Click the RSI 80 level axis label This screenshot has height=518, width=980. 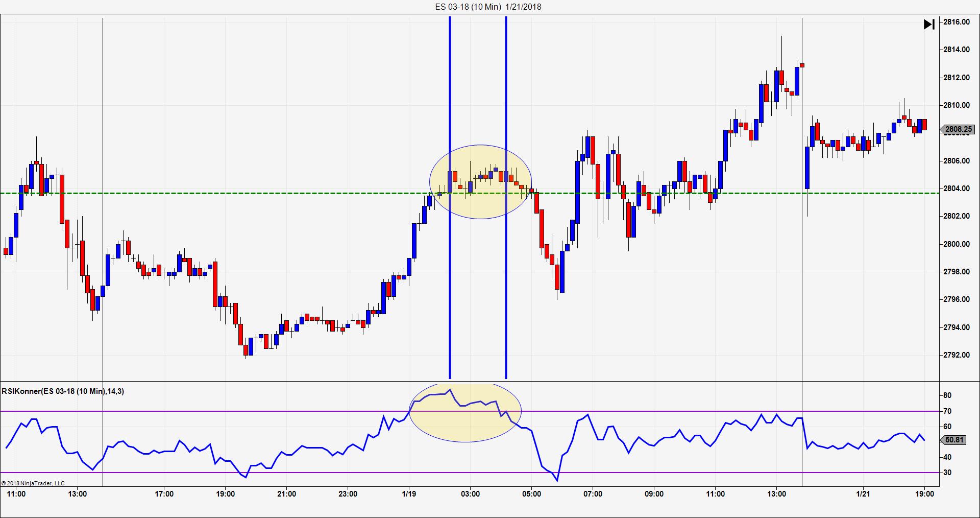click(x=947, y=395)
